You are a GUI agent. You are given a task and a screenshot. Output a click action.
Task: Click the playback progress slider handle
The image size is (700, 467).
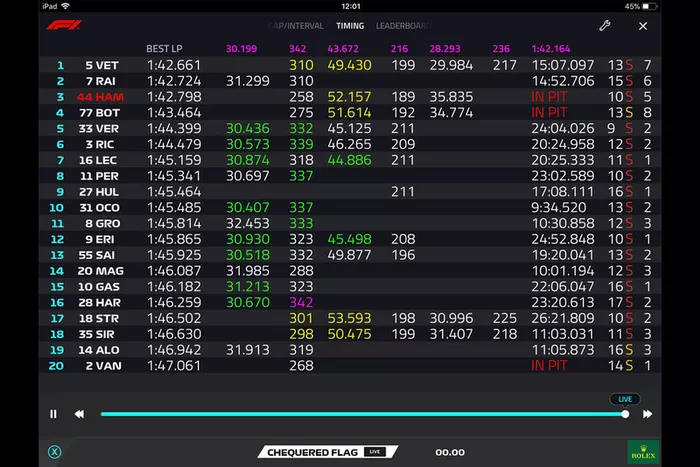(625, 414)
